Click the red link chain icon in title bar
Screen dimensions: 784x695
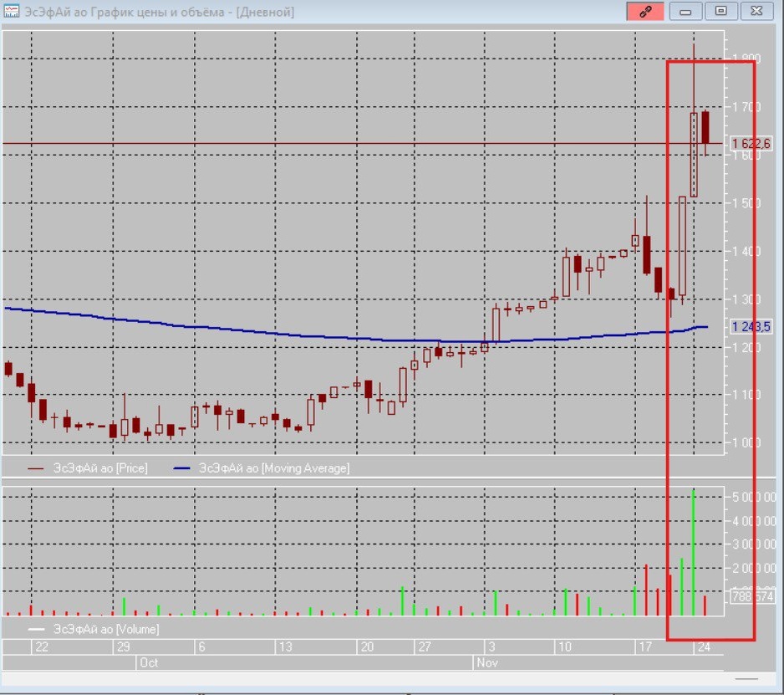click(645, 11)
